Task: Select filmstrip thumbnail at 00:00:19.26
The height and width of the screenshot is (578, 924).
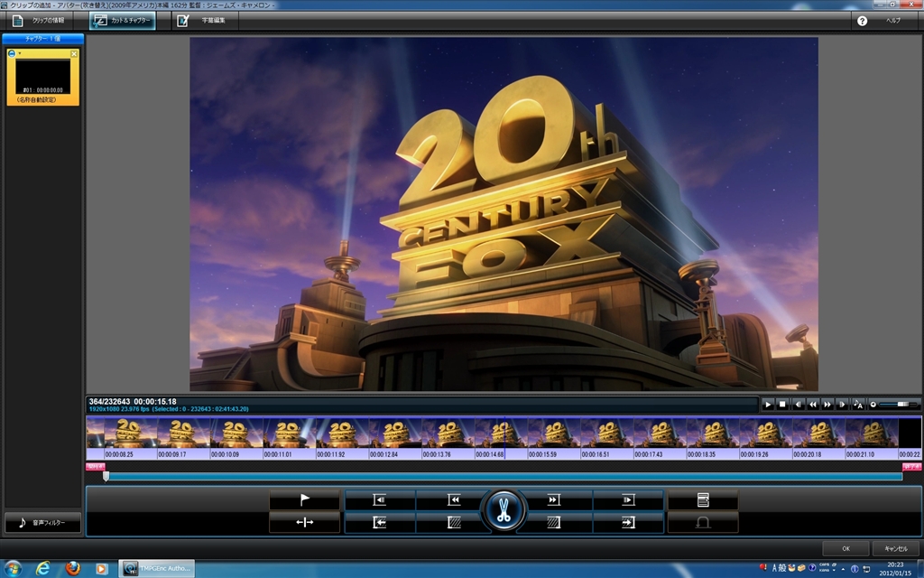Action: point(767,433)
